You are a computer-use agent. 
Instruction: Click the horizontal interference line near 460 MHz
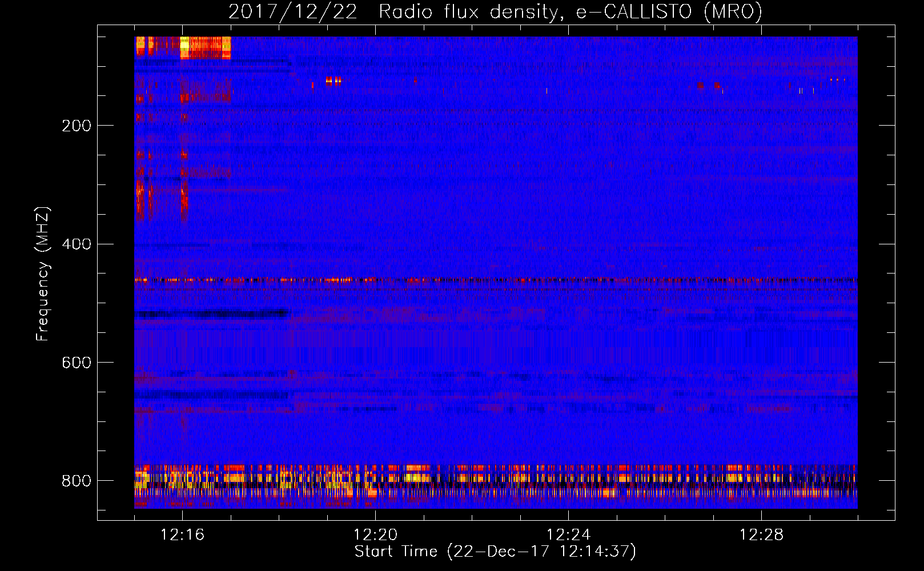[496, 280]
